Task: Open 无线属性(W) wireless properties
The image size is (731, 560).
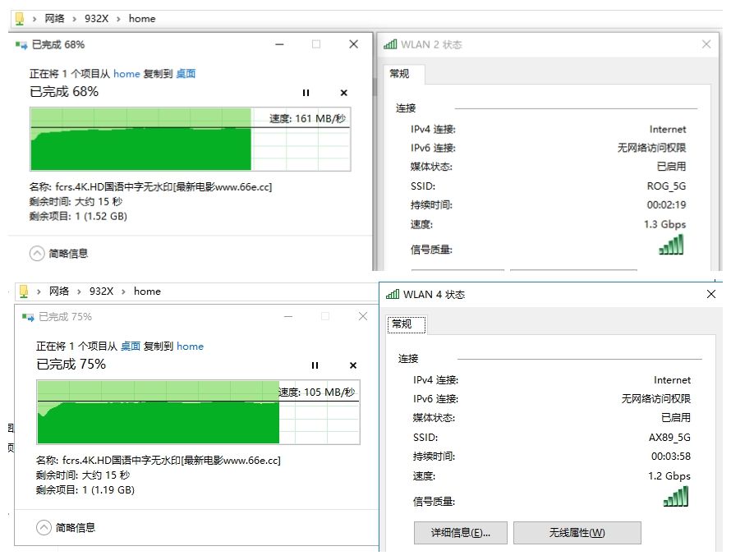Action: pyautogui.click(x=577, y=533)
